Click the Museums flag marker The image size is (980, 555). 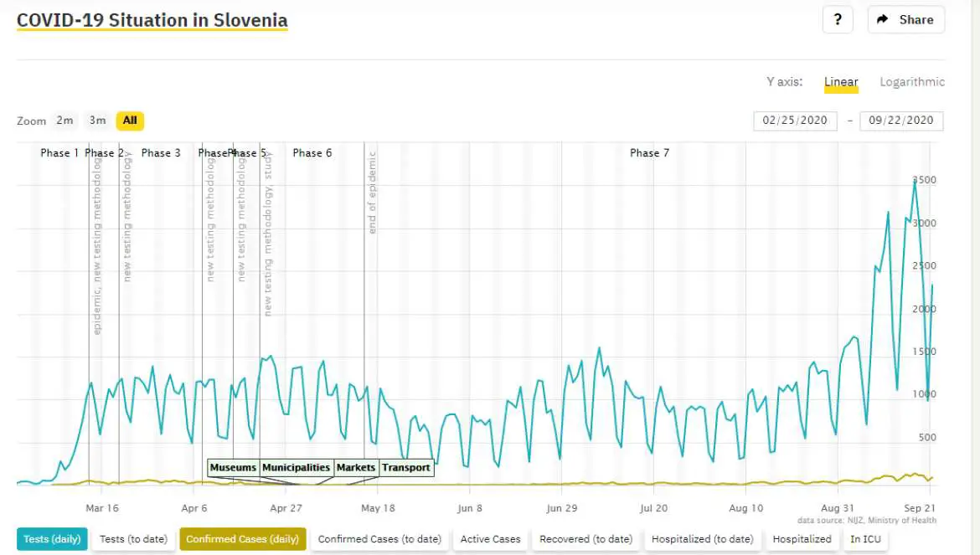pyautogui.click(x=233, y=468)
